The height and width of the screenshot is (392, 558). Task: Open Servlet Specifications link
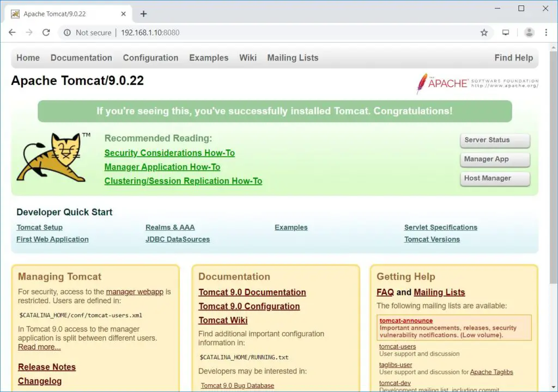(440, 227)
